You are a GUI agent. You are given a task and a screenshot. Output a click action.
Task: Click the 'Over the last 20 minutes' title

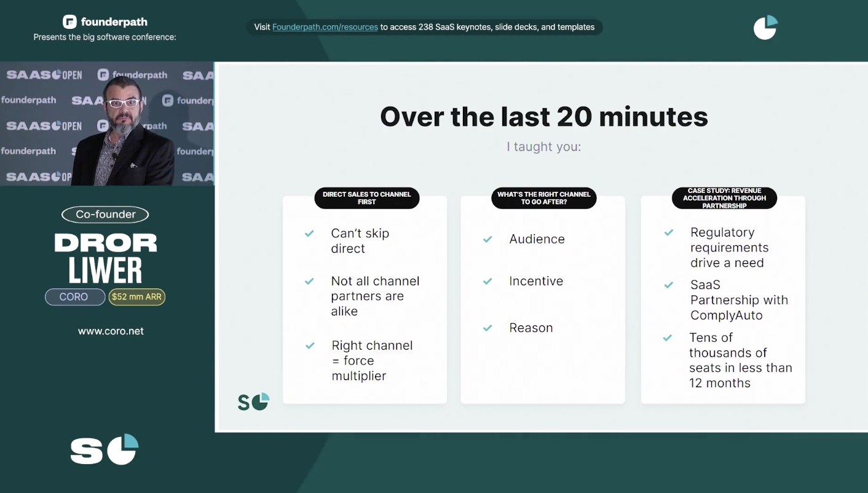pyautogui.click(x=544, y=116)
